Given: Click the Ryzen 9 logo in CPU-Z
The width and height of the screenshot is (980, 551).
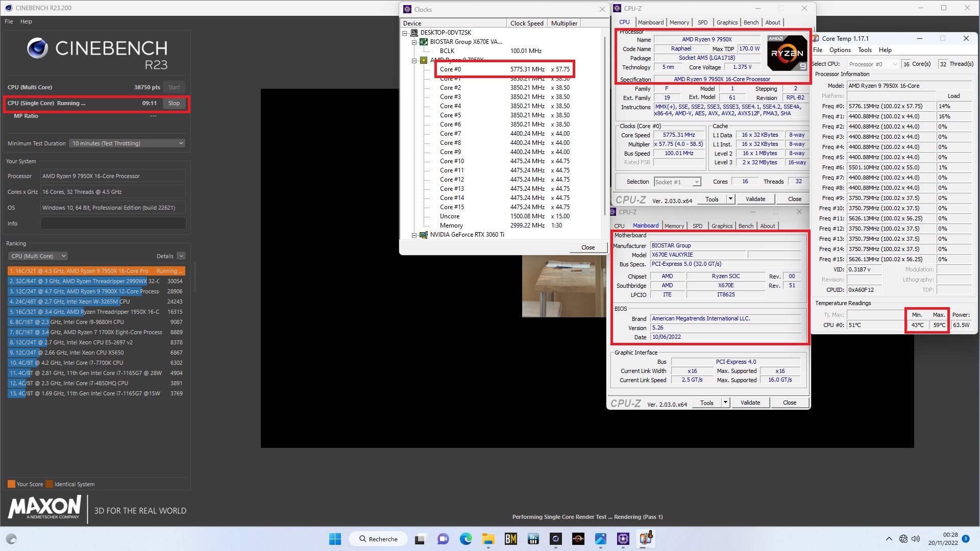Looking at the screenshot, I should [x=787, y=53].
